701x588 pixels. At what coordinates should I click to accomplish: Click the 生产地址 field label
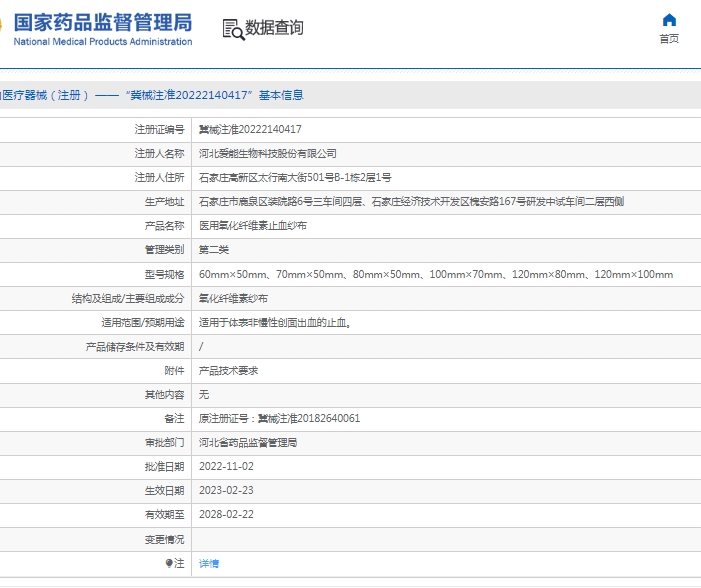click(x=165, y=202)
